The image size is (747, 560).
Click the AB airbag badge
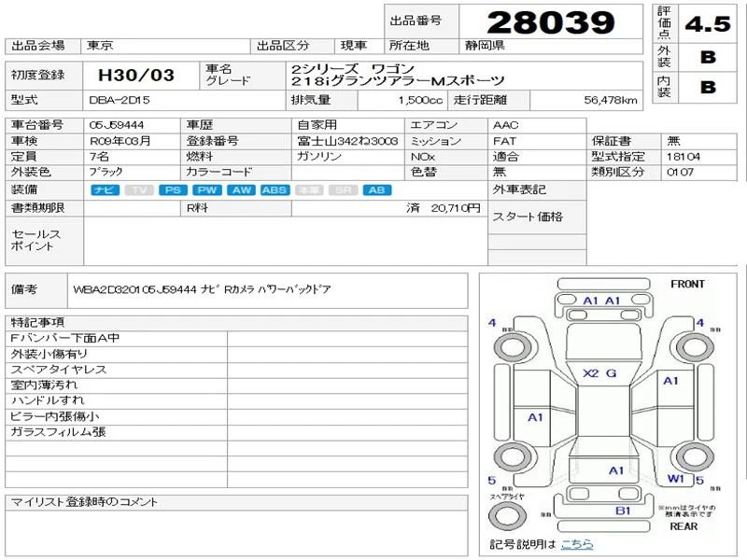click(376, 190)
